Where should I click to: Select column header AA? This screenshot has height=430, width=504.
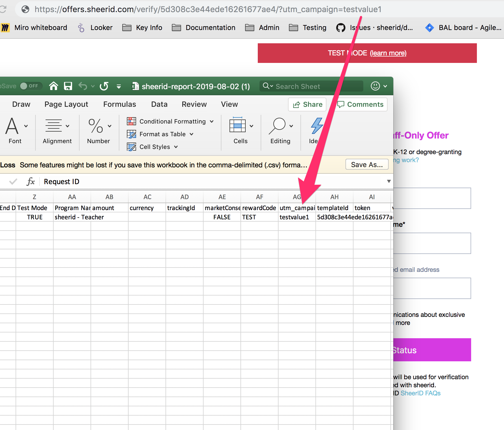pos(72,197)
